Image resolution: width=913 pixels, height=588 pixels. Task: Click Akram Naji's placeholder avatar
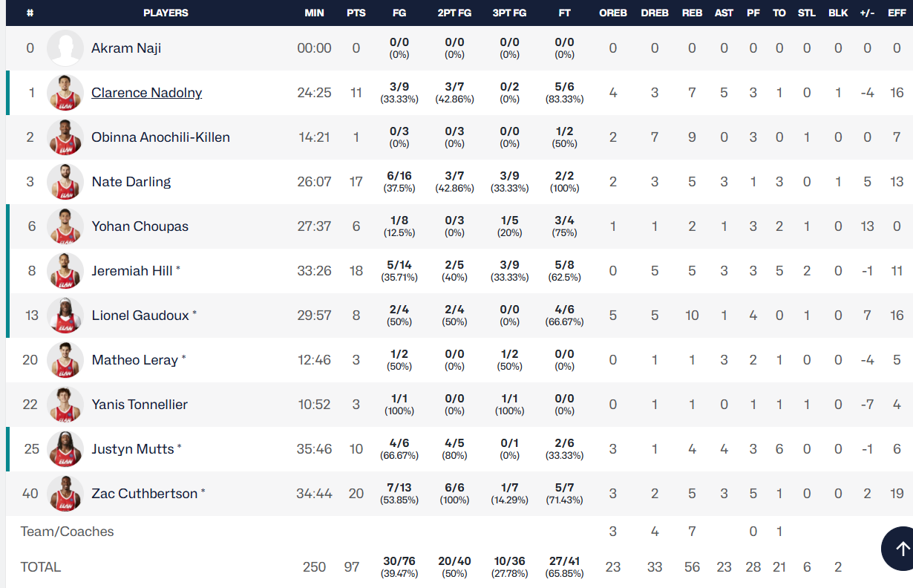65,48
